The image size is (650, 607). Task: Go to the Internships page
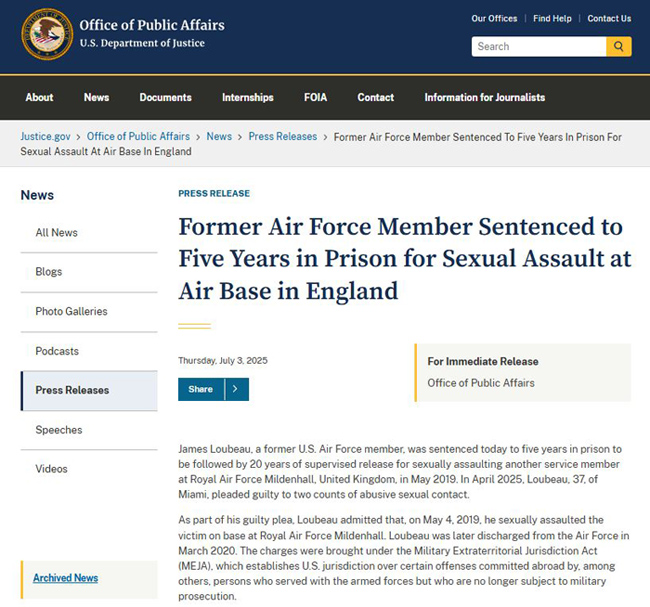(247, 97)
